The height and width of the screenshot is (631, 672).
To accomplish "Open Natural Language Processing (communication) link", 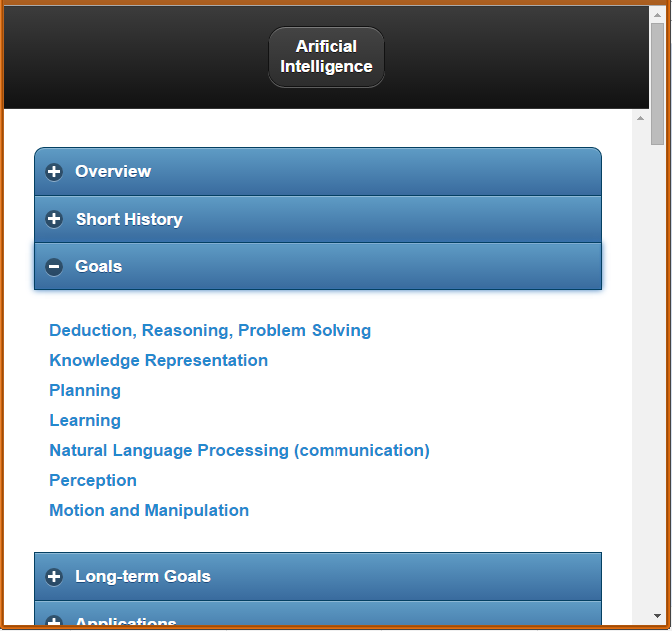I will tap(240, 451).
